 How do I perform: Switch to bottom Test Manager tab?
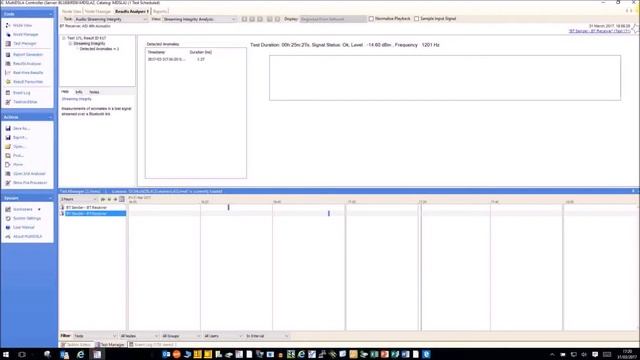pyautogui.click(x=110, y=345)
